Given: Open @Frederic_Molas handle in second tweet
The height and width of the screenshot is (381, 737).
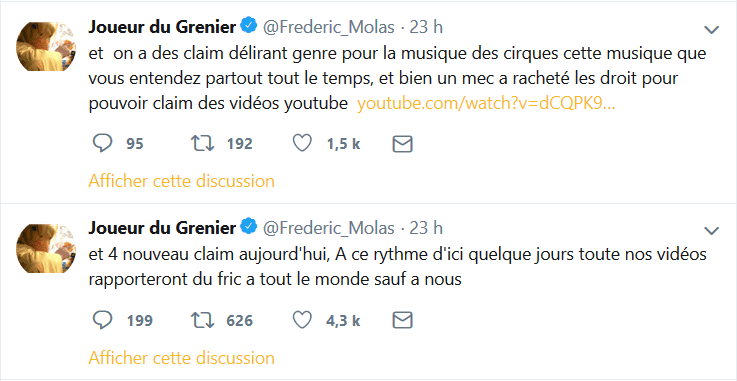Looking at the screenshot, I should [328, 228].
